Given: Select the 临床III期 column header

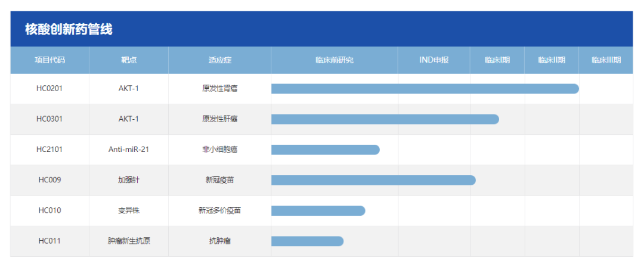Looking at the screenshot, I should click(606, 60).
